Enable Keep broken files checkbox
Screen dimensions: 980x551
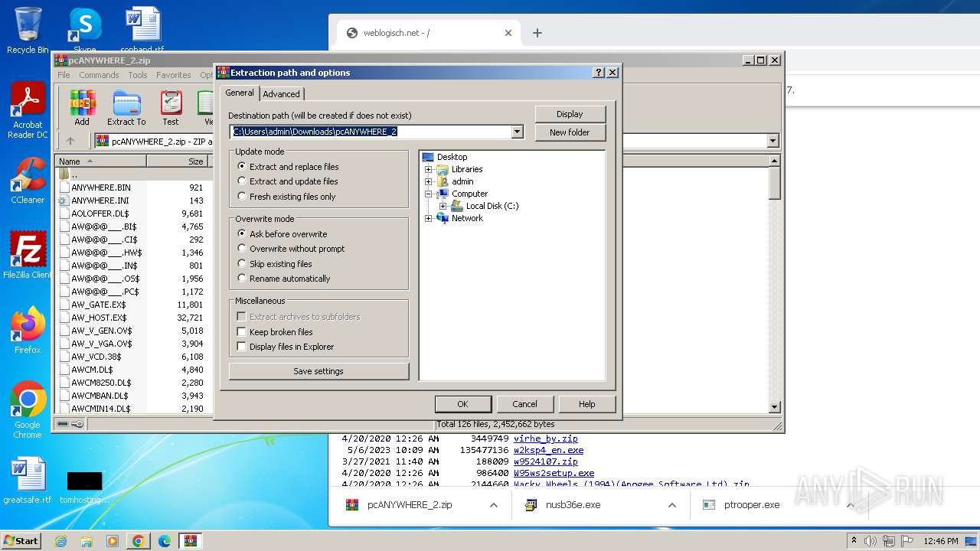242,332
